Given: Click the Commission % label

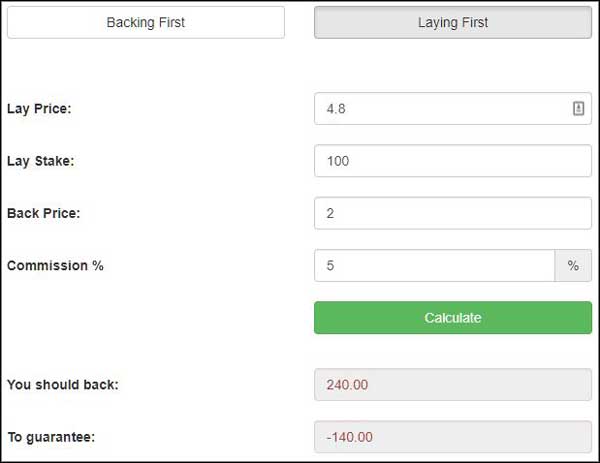Looking at the screenshot, I should click(x=55, y=266).
